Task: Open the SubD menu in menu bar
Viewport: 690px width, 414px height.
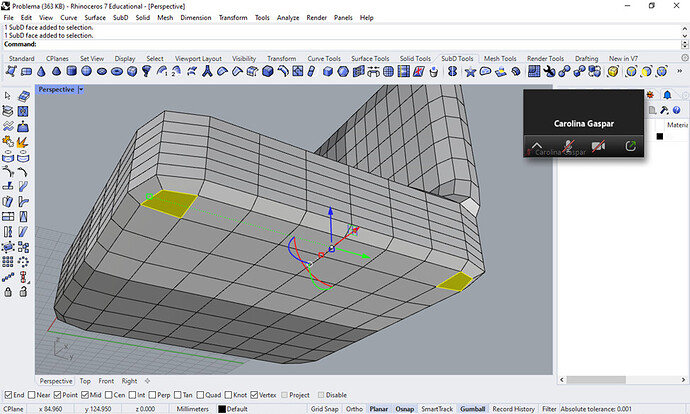Action: pyautogui.click(x=119, y=18)
